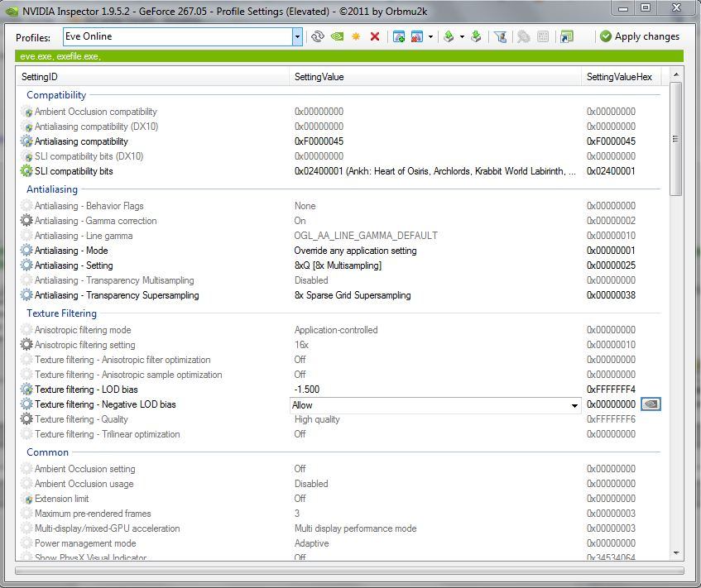Open the dropdown arrow beside the remove application icon
Viewport: 701px width, 588px height.
click(x=430, y=36)
